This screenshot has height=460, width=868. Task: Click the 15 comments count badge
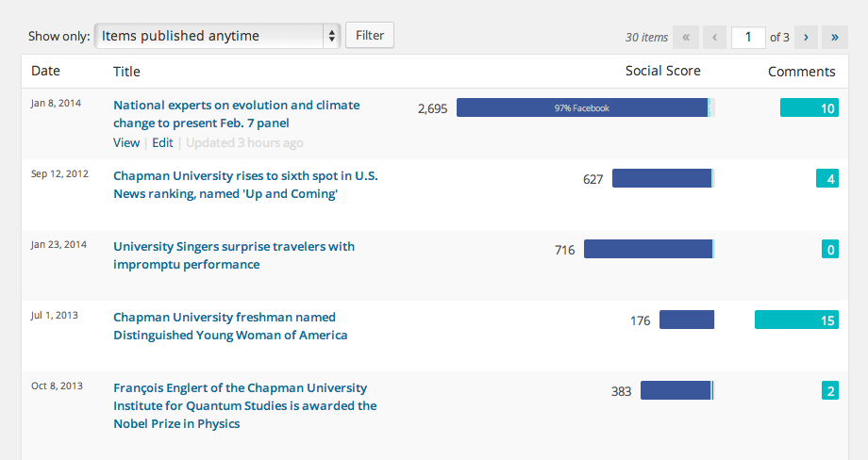pos(796,320)
